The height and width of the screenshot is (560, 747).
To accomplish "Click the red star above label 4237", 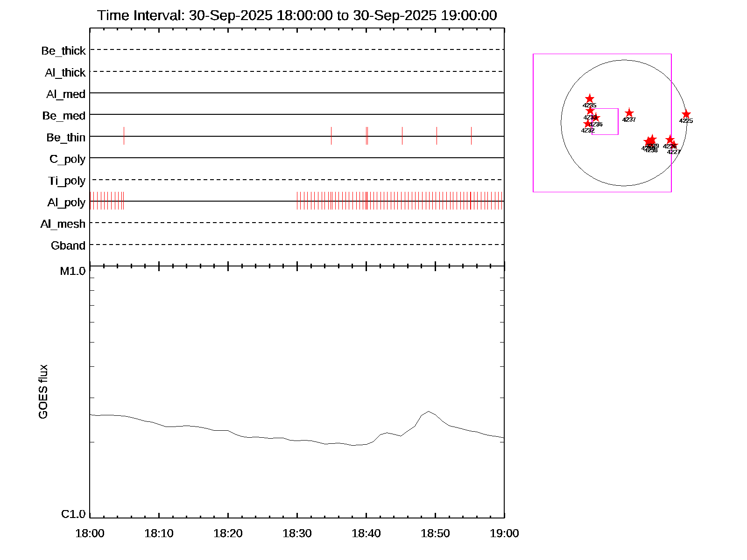I will click(x=629, y=113).
